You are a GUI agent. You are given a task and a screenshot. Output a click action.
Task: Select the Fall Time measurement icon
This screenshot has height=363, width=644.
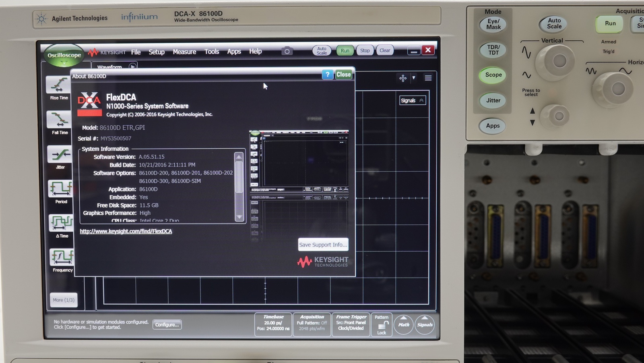pyautogui.click(x=59, y=119)
